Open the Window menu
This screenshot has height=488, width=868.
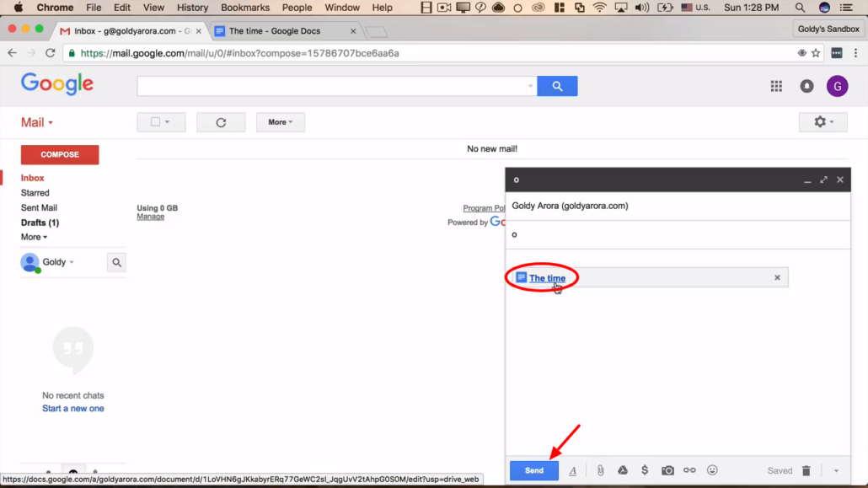(342, 8)
